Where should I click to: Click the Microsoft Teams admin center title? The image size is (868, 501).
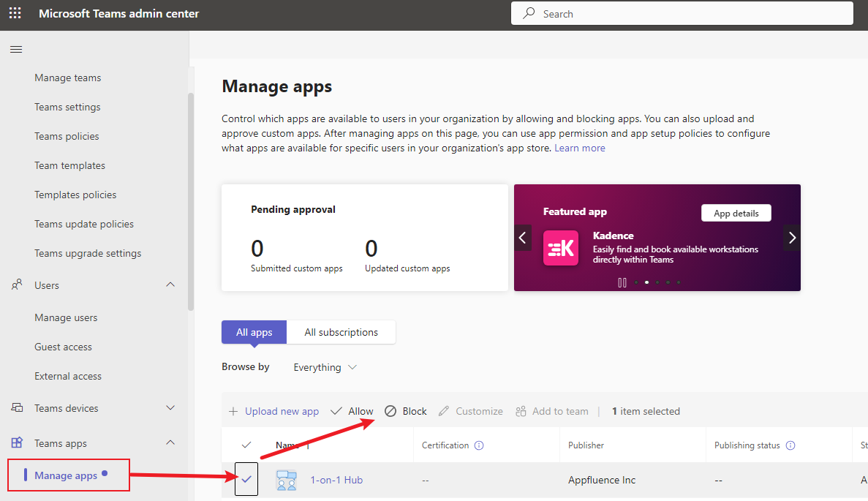(x=119, y=13)
